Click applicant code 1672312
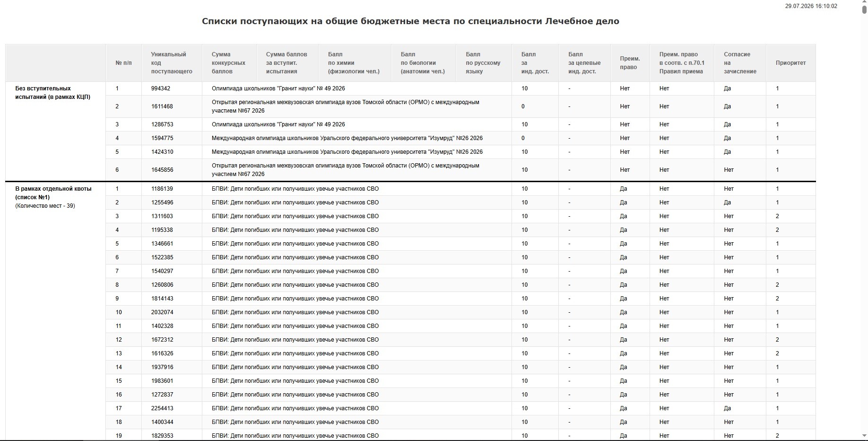Screen dimensions: 868x441 162,340
